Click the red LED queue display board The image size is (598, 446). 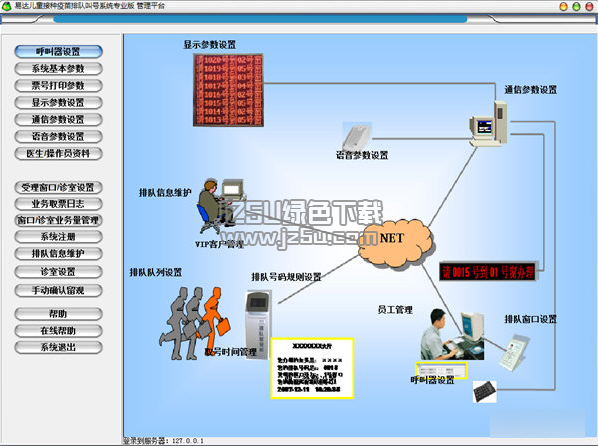pos(228,90)
